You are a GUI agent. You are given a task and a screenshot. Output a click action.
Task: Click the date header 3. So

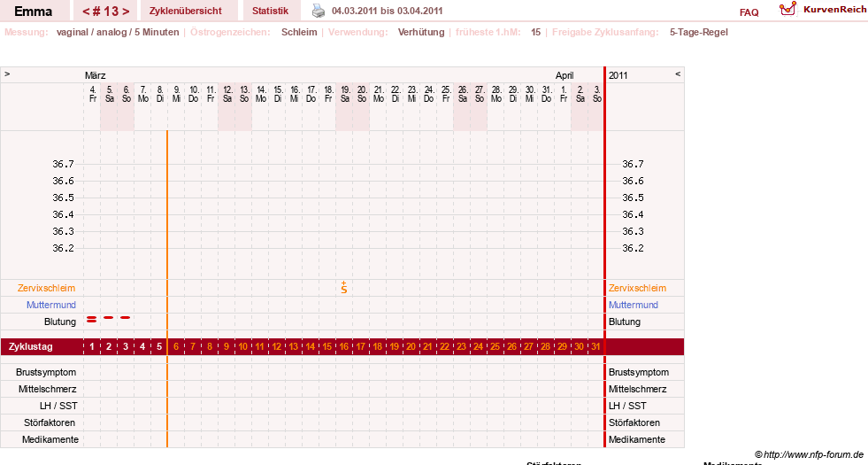point(596,94)
